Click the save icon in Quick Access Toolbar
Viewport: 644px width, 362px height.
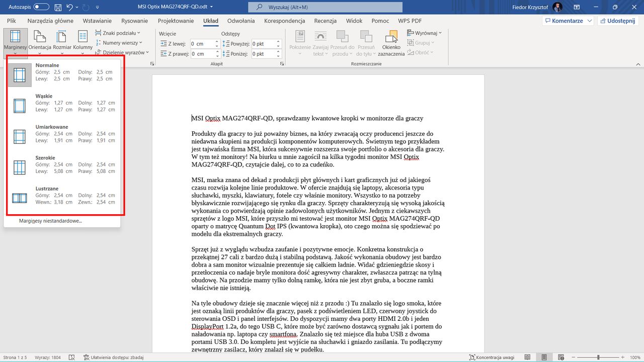(57, 7)
